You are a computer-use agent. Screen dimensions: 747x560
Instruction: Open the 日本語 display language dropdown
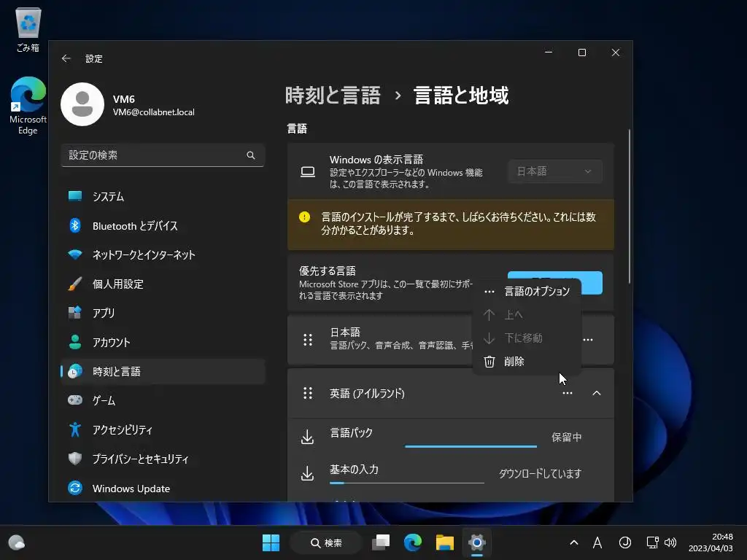(554, 171)
